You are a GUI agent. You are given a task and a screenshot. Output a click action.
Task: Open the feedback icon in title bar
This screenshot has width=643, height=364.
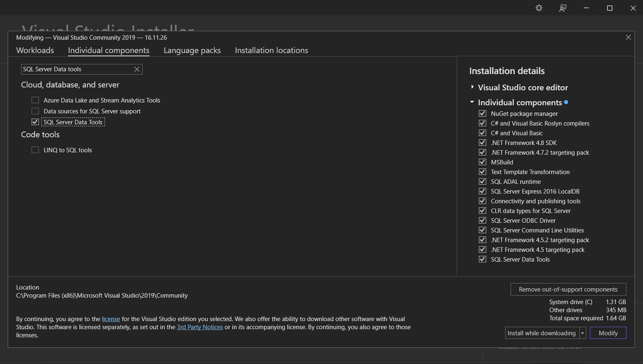coord(563,8)
